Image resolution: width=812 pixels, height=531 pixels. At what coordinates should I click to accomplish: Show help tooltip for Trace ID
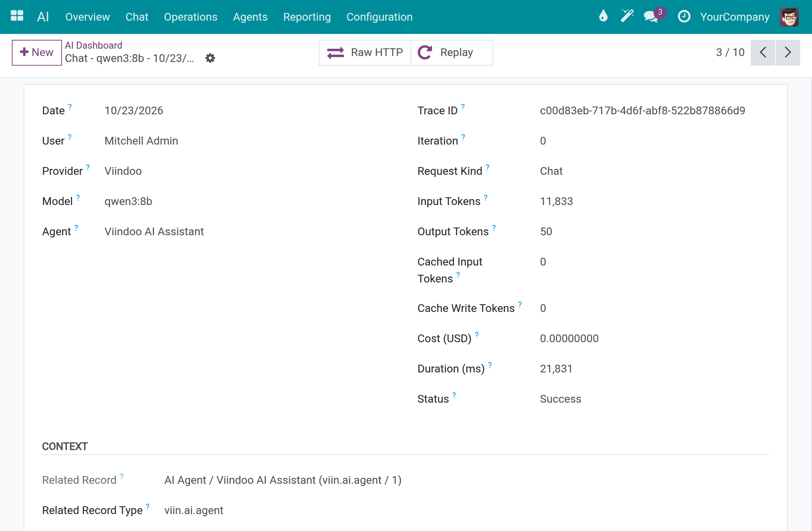coord(463,107)
